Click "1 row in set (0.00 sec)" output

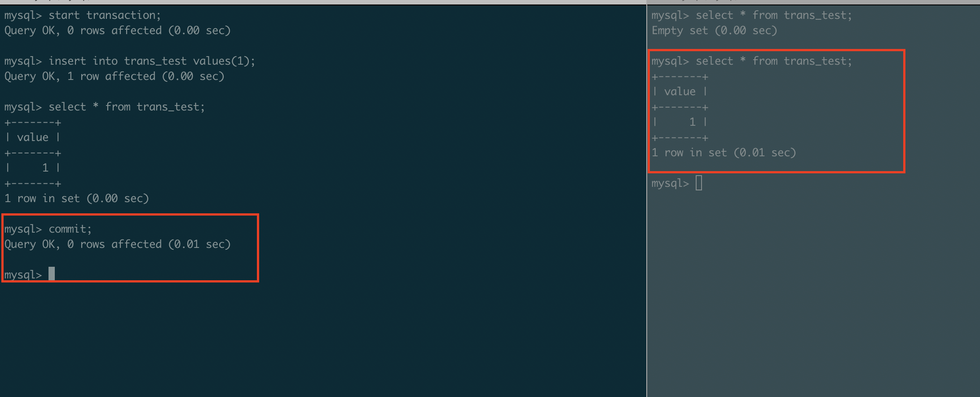(76, 198)
